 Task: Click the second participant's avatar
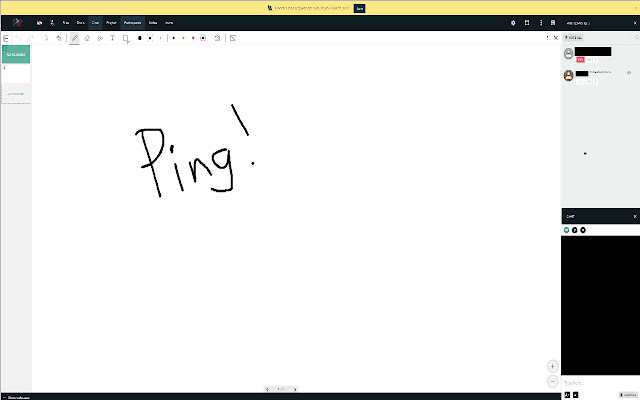coord(569,76)
